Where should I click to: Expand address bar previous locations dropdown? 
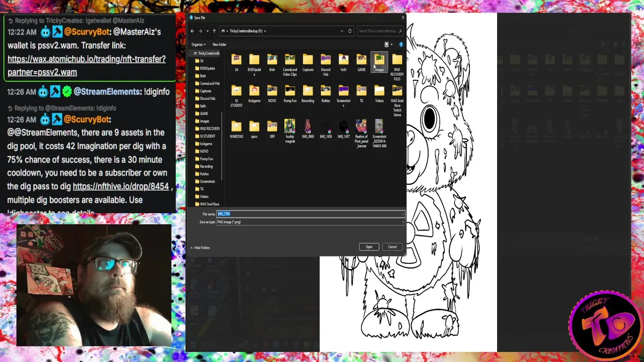click(342, 31)
